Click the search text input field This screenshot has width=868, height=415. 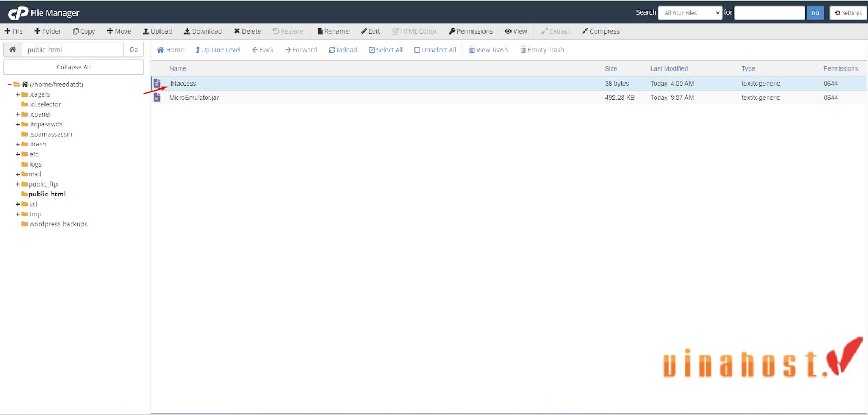769,12
